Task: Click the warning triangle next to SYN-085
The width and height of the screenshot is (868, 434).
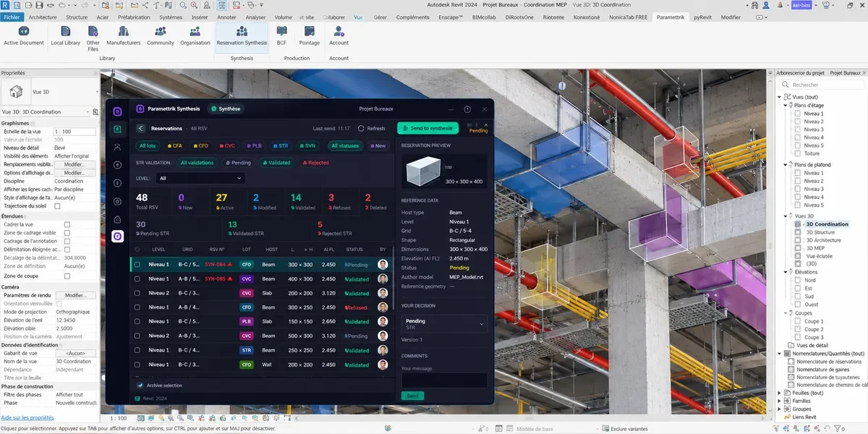Action: (x=231, y=278)
